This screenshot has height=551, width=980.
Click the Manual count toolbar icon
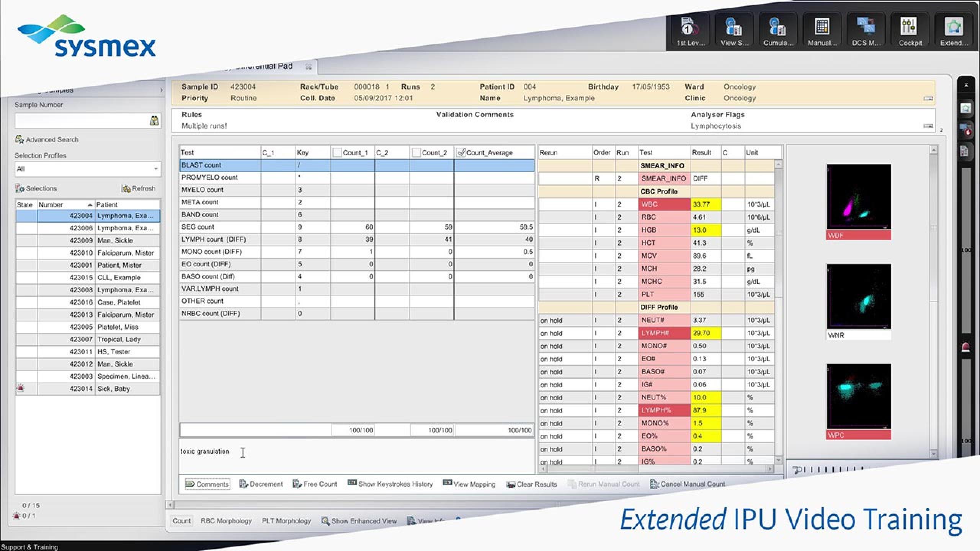point(822,31)
